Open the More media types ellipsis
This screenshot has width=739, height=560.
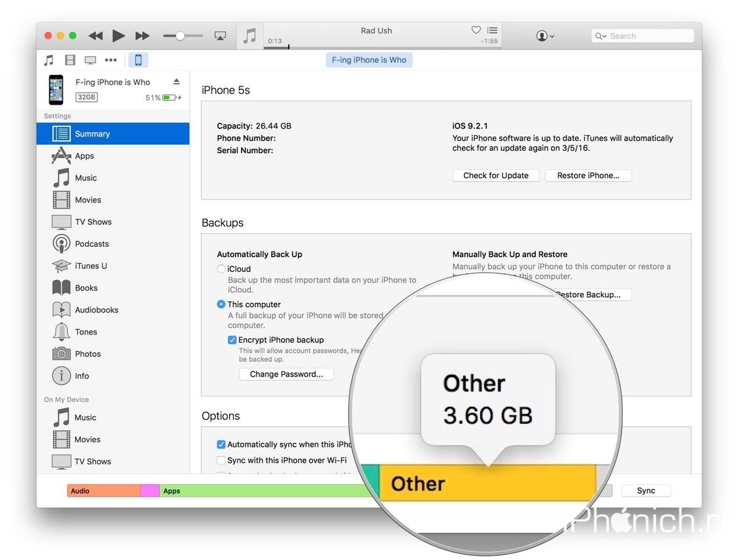coord(111,60)
